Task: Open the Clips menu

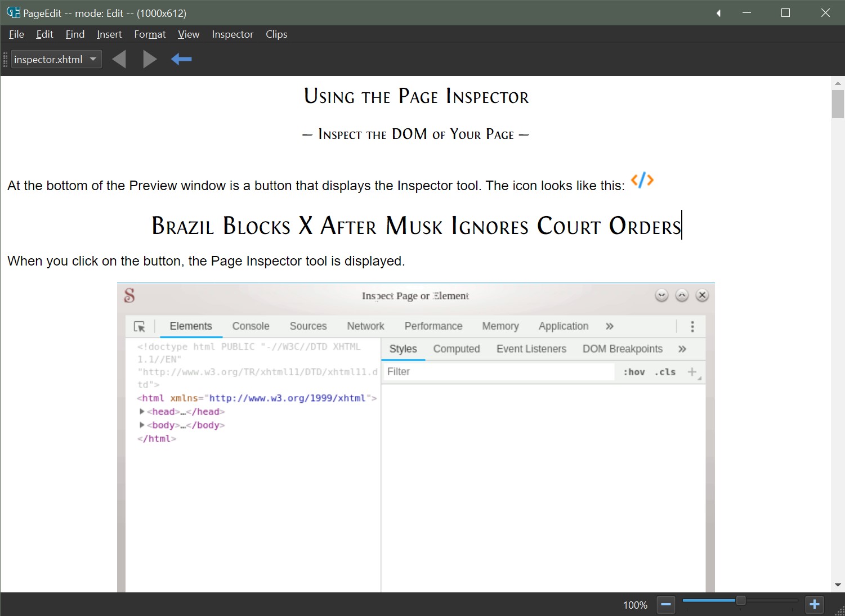Action: tap(276, 34)
